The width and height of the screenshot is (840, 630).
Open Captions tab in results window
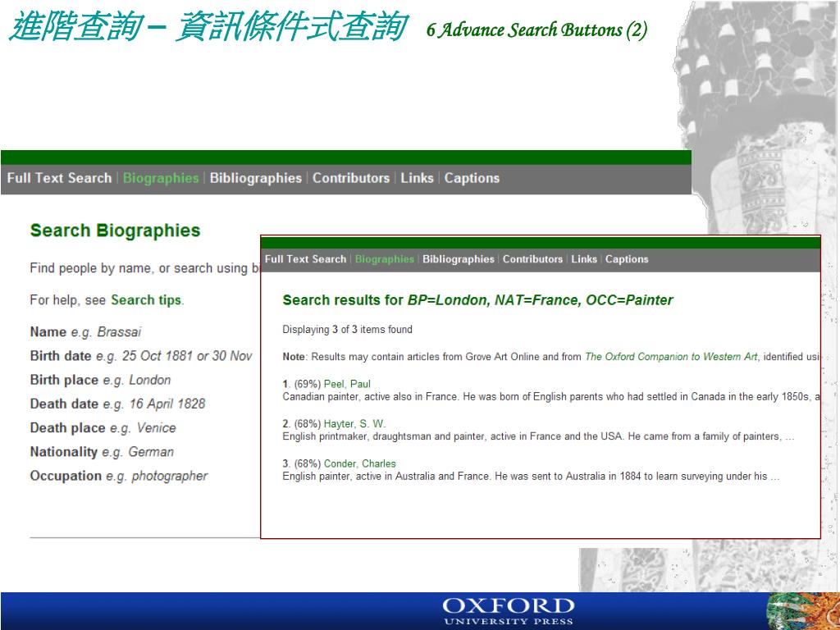[x=627, y=258]
